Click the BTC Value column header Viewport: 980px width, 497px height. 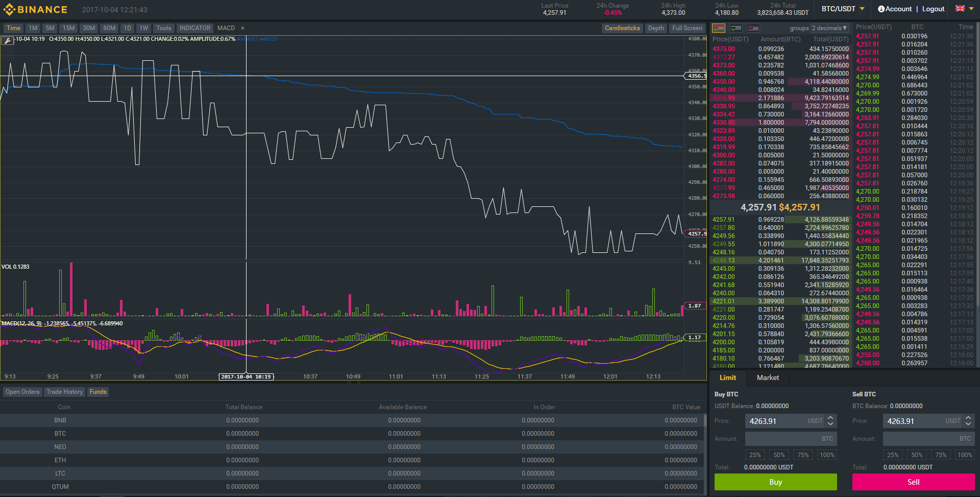686,407
